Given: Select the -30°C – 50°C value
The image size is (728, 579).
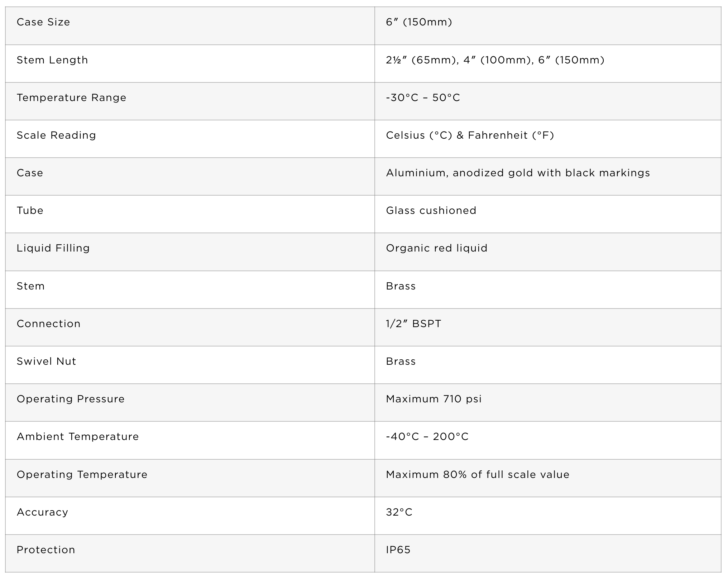Looking at the screenshot, I should (423, 97).
